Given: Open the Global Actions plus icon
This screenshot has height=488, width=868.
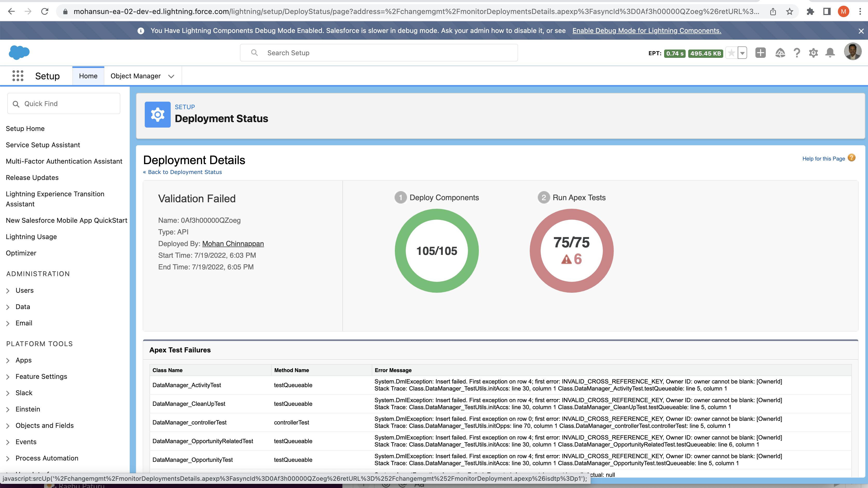Looking at the screenshot, I should [760, 53].
